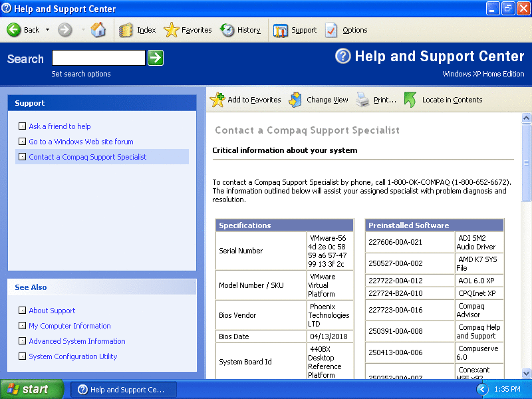
Task: Click the Favorites toolbar label
Action: [x=196, y=30]
